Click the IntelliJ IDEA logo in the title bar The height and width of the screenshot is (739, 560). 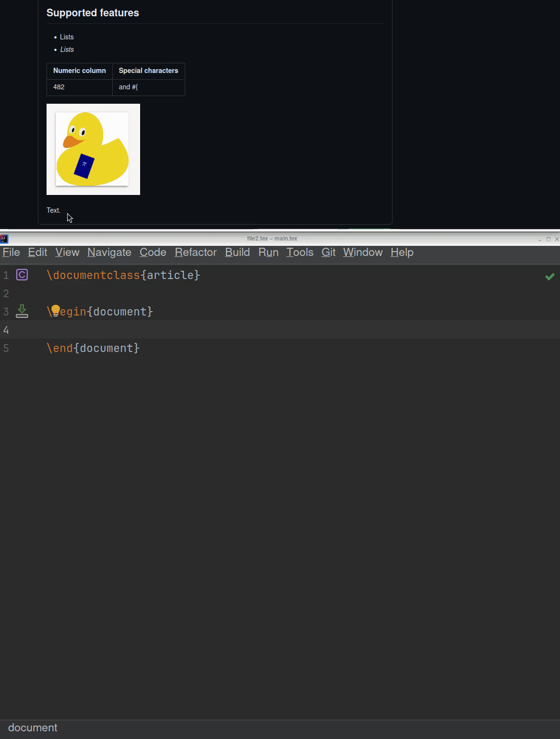tap(4, 238)
